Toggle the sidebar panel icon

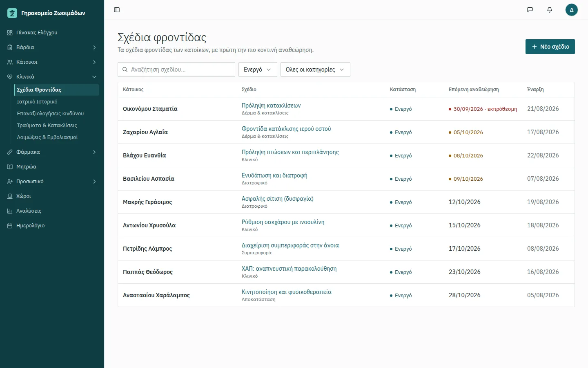click(117, 10)
